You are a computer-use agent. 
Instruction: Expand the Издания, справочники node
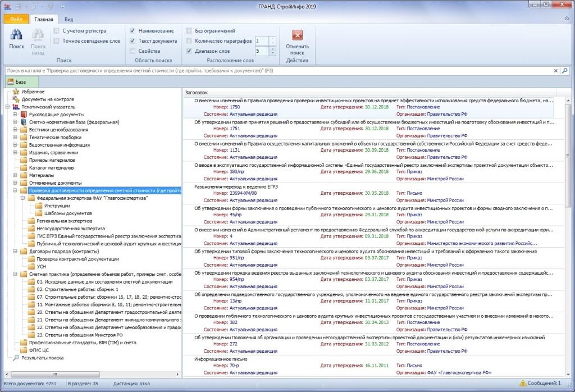pyautogui.click(x=15, y=153)
